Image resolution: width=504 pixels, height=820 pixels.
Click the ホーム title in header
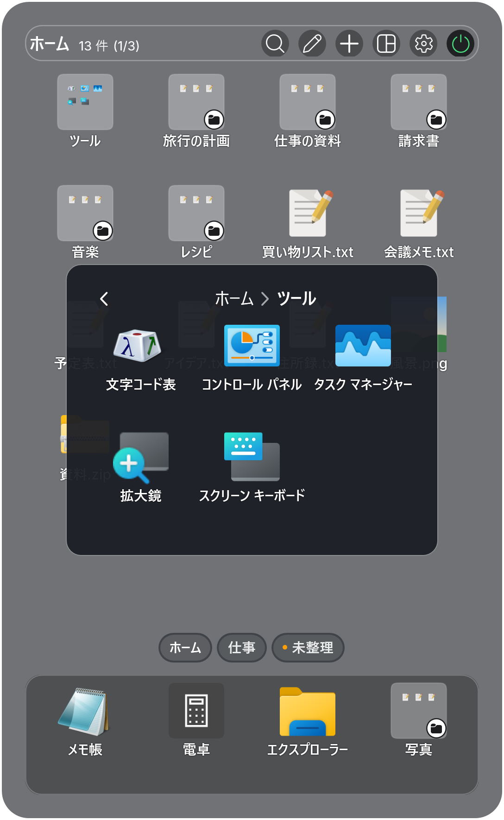[x=50, y=44]
